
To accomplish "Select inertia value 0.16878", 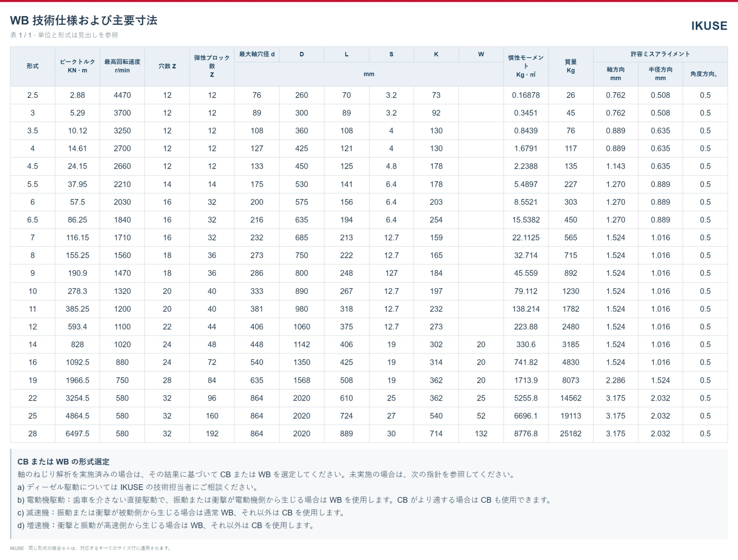I will 526,95.
